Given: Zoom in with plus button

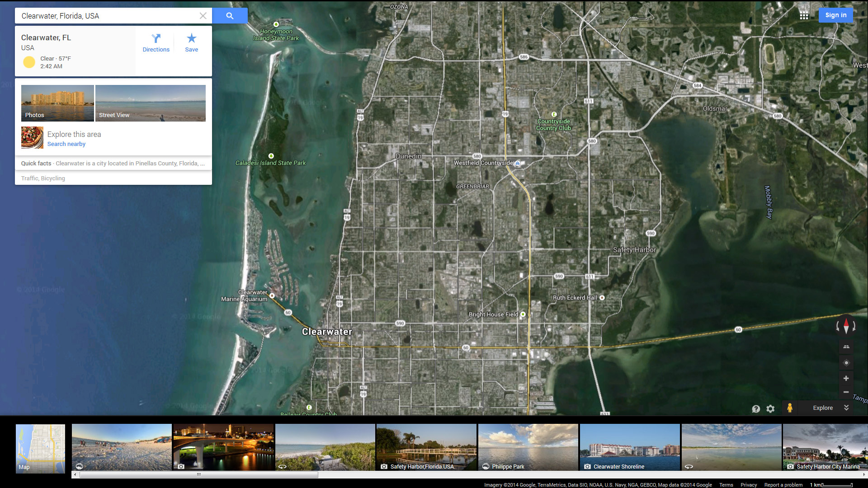Looking at the screenshot, I should click(846, 378).
